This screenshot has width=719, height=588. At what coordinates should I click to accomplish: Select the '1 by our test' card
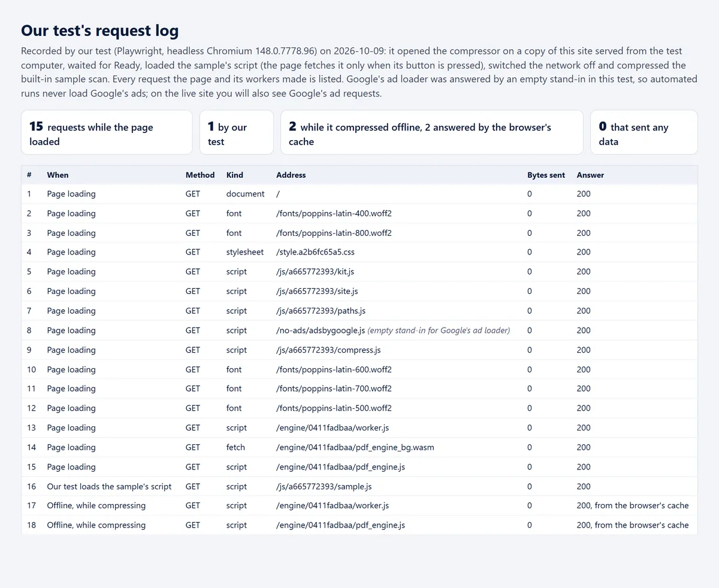click(237, 132)
